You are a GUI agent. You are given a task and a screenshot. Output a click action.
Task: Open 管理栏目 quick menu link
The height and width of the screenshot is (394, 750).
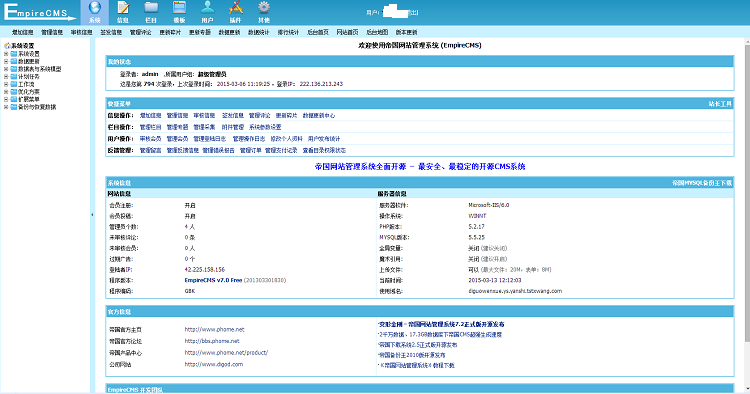click(150, 127)
